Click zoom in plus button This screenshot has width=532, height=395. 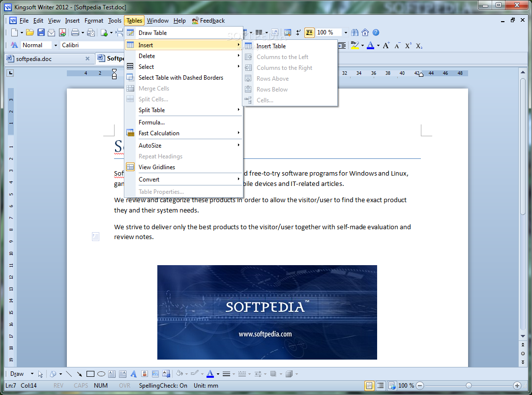pyautogui.click(x=517, y=386)
